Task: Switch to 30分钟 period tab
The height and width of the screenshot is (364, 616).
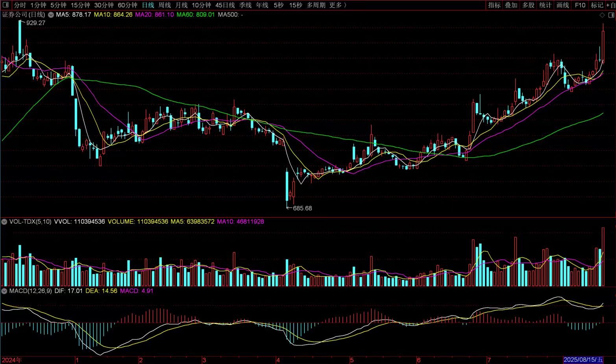Action: pyautogui.click(x=104, y=5)
